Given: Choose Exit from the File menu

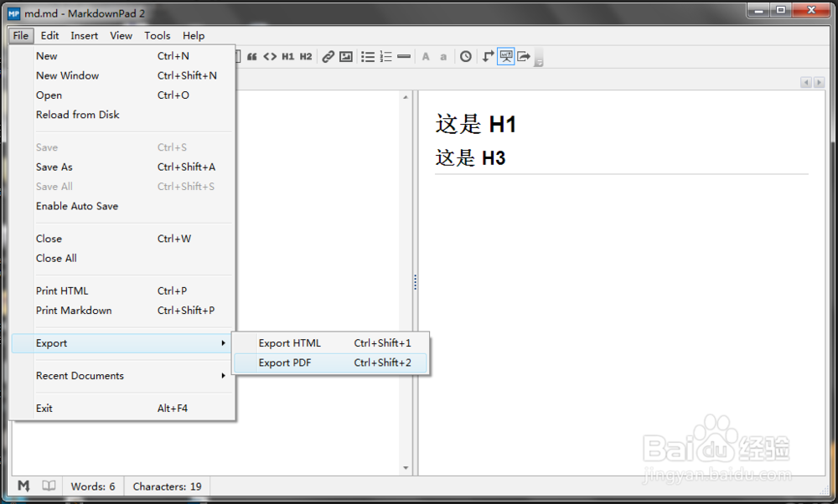Looking at the screenshot, I should (123, 409).
